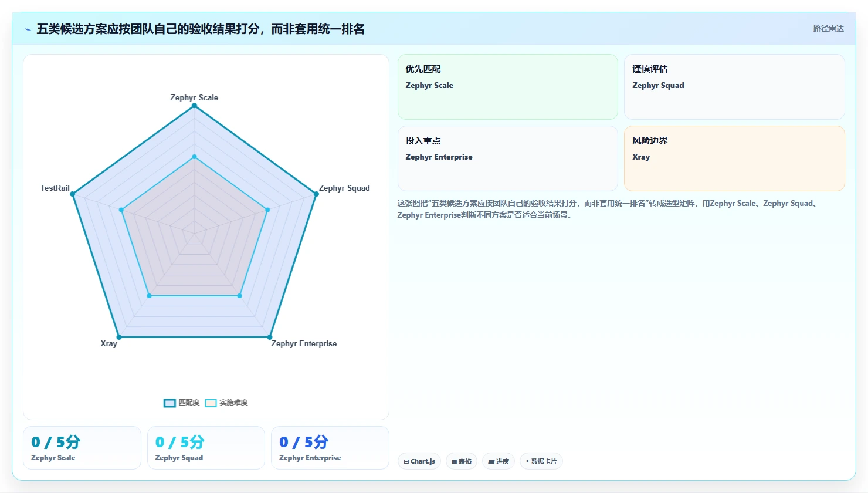Viewport: 868px width, 493px height.
Task: Click the Chart.js chip
Action: click(419, 461)
